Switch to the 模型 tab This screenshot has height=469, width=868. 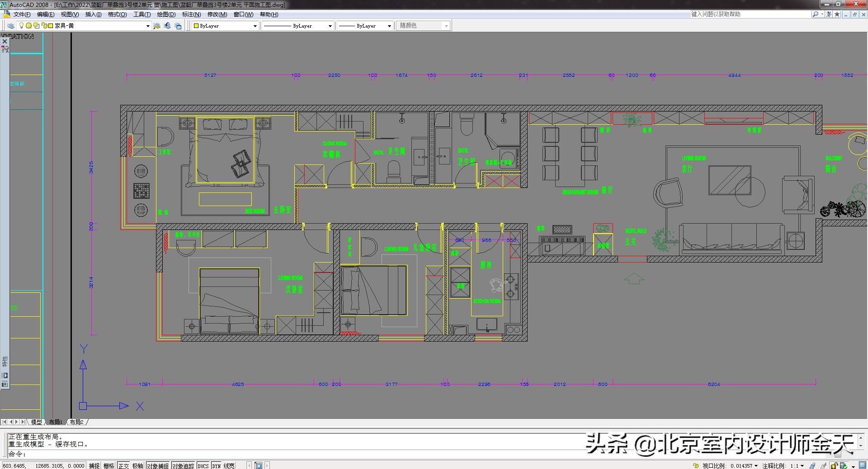point(36,422)
